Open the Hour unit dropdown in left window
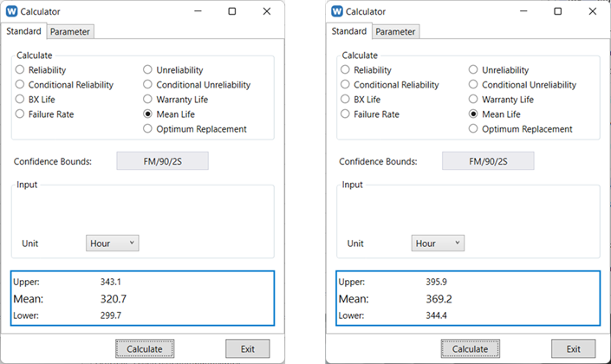Viewport: 611px width, 364px height. click(112, 244)
